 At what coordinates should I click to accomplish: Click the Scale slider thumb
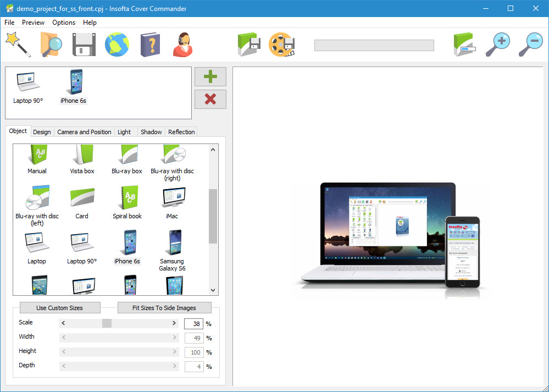(x=107, y=323)
